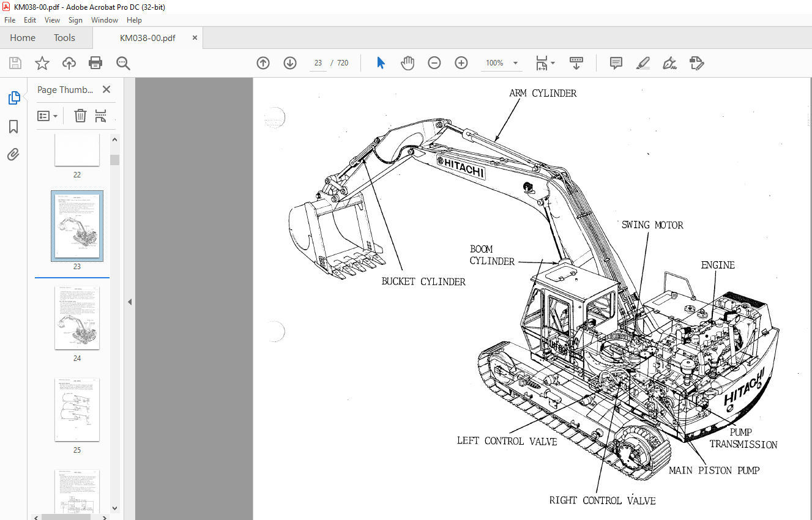Open the File menu
812x520 pixels.
10,20
